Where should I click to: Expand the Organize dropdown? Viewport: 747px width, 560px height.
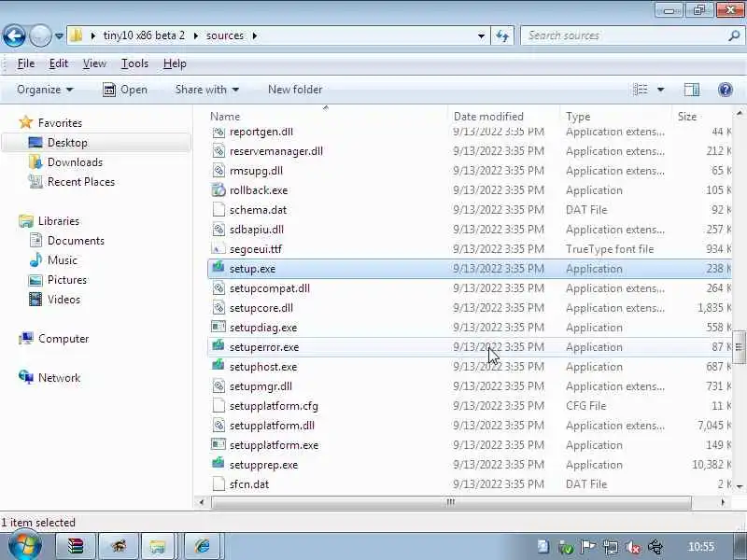(45, 90)
